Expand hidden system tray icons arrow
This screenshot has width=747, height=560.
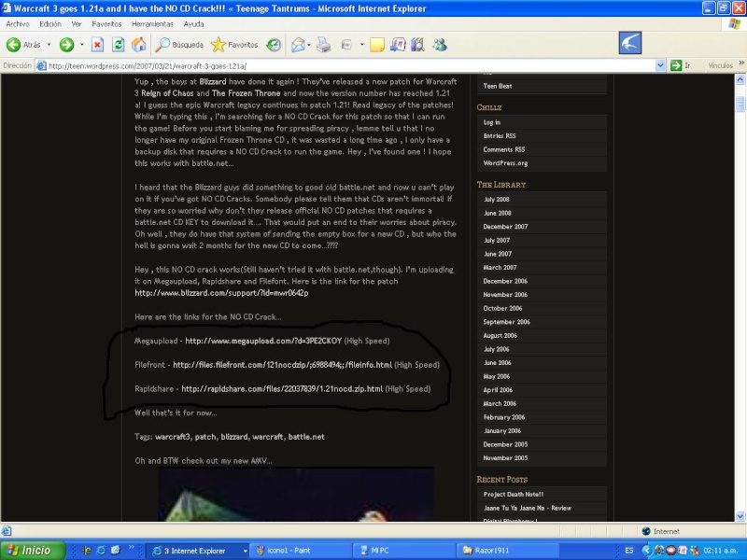[646, 551]
